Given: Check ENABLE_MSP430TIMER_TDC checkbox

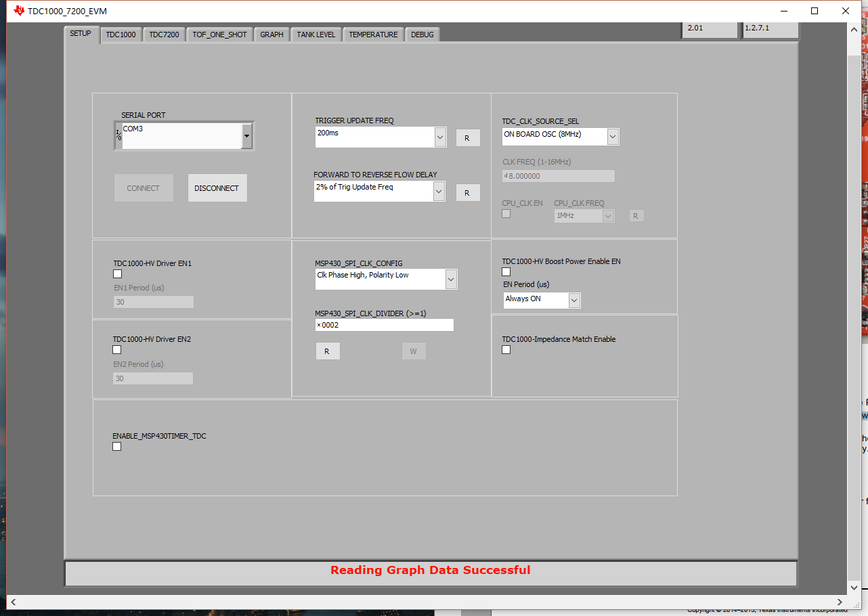Looking at the screenshot, I should click(117, 447).
